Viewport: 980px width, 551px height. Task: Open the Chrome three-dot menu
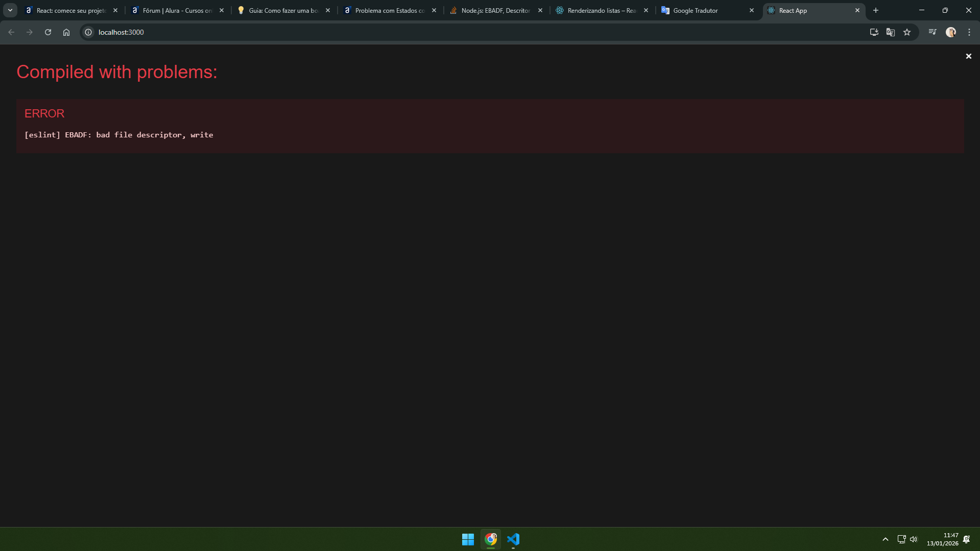969,32
